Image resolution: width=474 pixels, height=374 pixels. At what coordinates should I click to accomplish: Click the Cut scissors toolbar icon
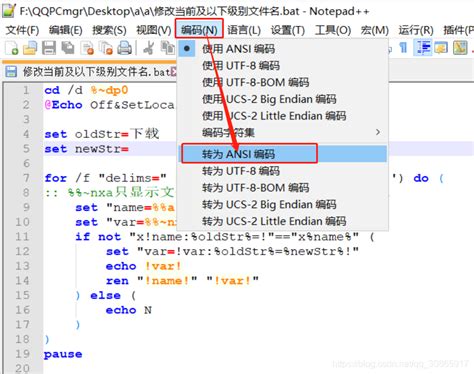tap(148, 48)
